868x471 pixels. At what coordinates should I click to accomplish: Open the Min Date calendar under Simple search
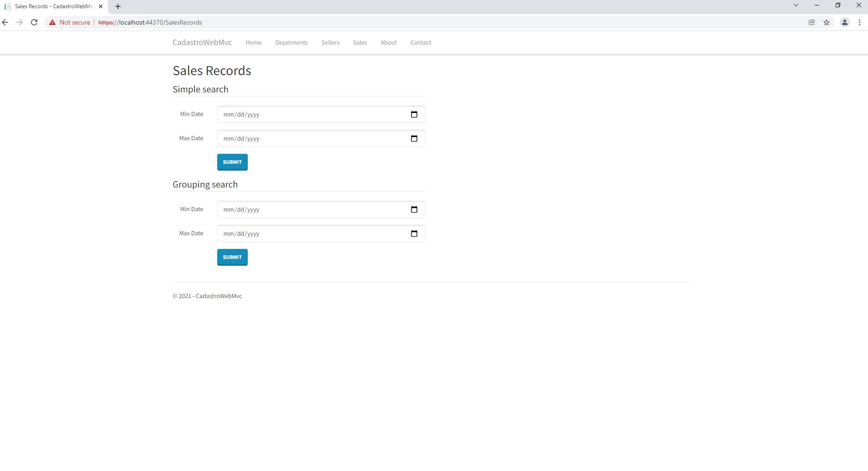click(414, 114)
